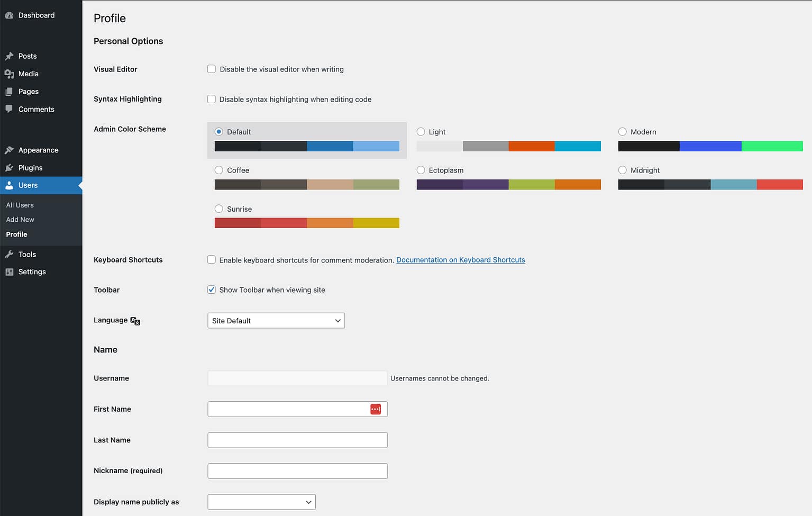Open Comments via its speech bubble icon
This screenshot has height=516, width=812.
point(10,109)
